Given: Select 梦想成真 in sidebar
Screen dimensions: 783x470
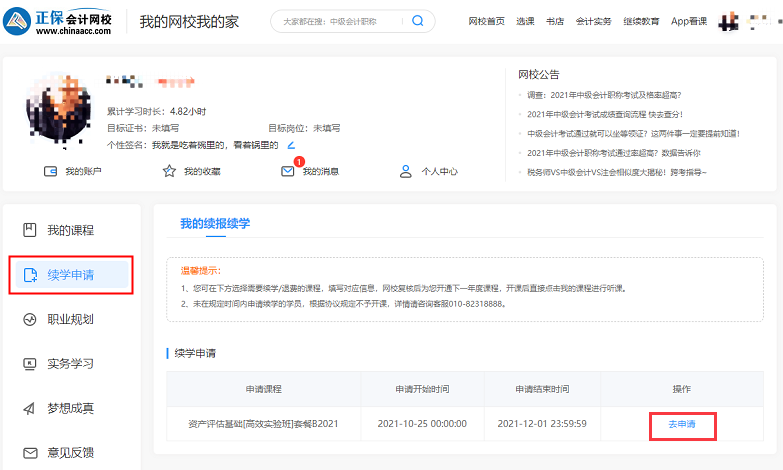Looking at the screenshot, I should click(x=71, y=408).
